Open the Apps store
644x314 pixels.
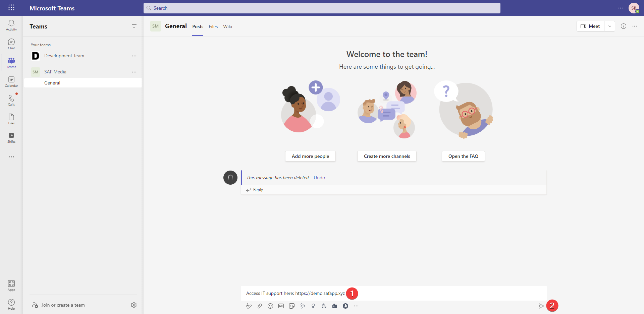(11, 286)
